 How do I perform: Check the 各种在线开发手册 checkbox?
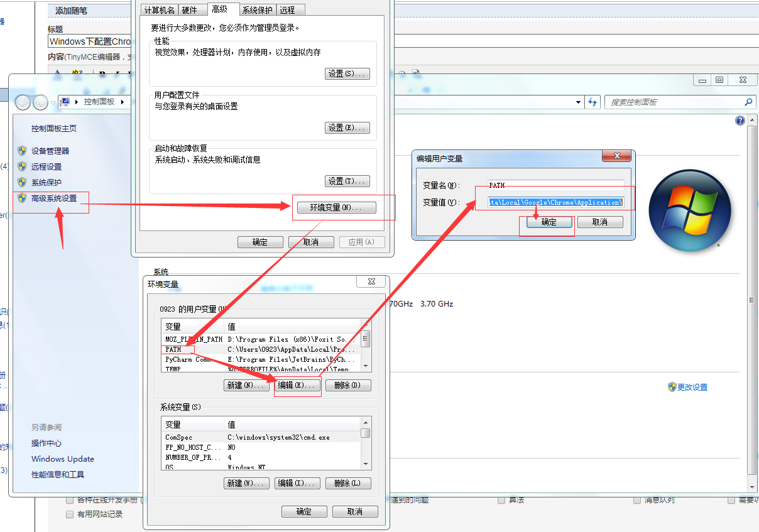(70, 500)
